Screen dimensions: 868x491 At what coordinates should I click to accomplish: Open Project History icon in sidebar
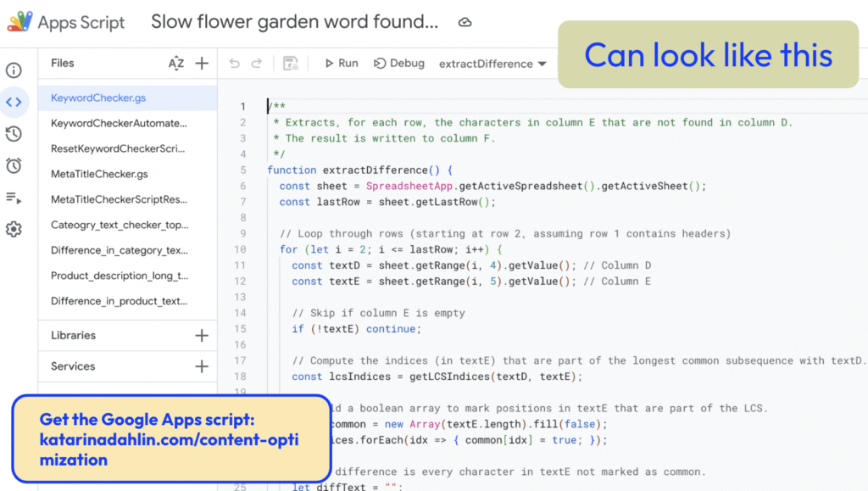click(14, 134)
